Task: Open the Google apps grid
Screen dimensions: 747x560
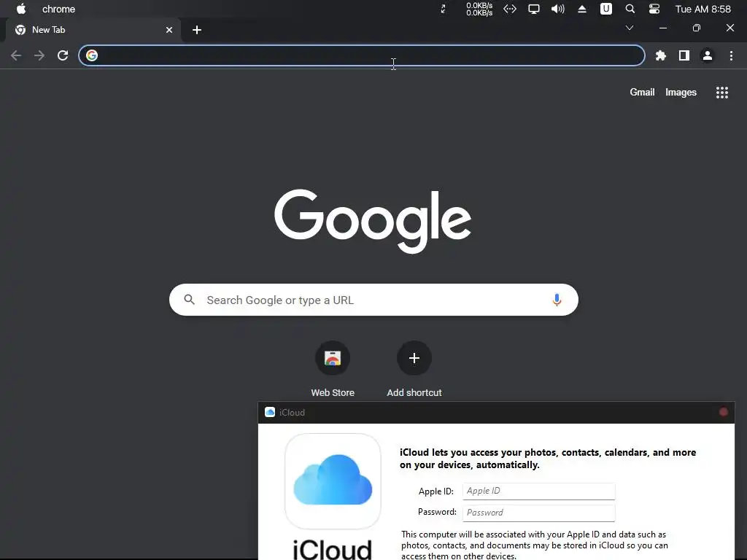Action: pyautogui.click(x=721, y=93)
